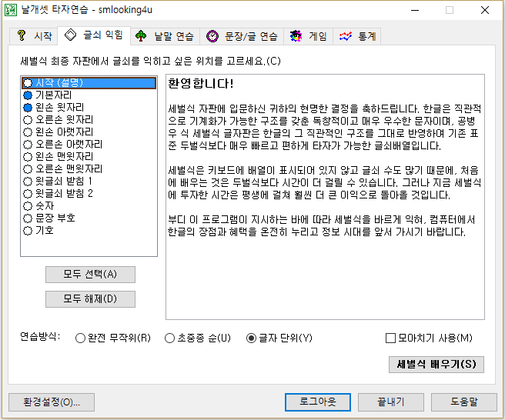Image resolution: width=505 pixels, height=420 pixels.
Task: Go to the 게임 tab
Action: (308, 36)
